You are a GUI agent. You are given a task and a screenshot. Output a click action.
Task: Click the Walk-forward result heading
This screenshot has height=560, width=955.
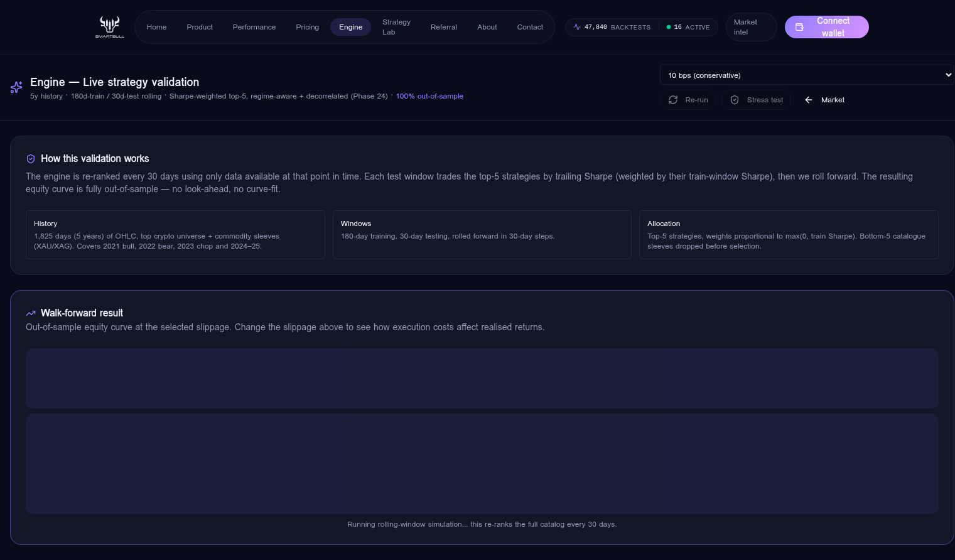coord(82,313)
